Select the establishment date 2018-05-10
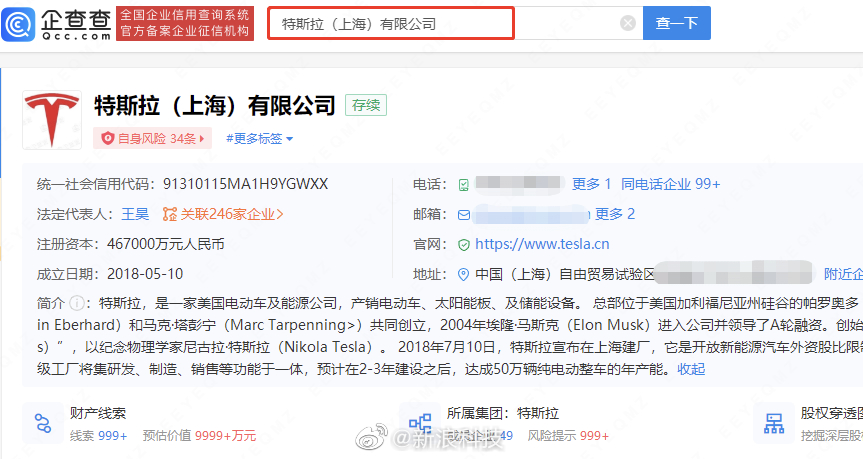 [x=145, y=274]
